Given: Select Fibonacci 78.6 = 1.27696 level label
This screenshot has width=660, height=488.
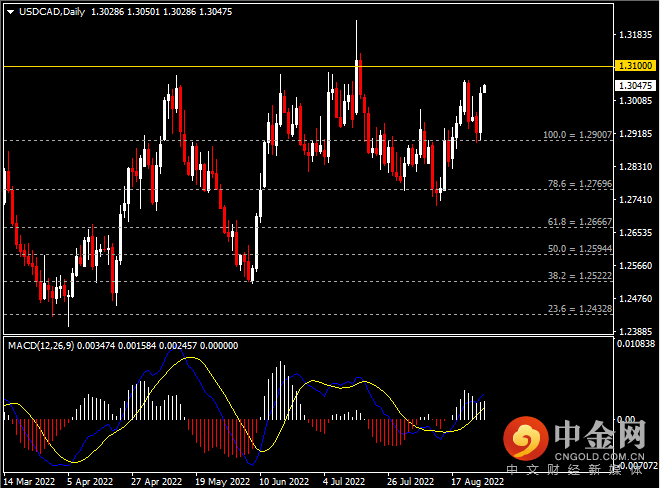Looking at the screenshot, I should 580,184.
